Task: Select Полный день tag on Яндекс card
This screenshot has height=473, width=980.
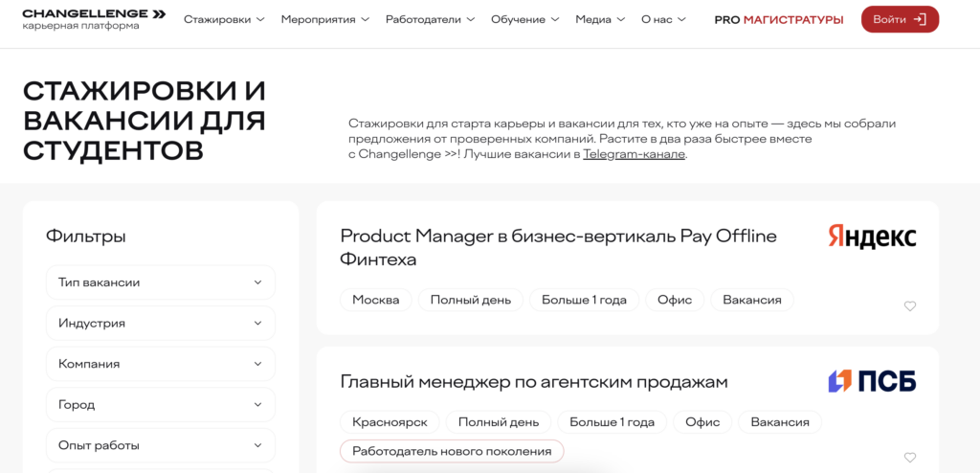Action: tap(471, 300)
